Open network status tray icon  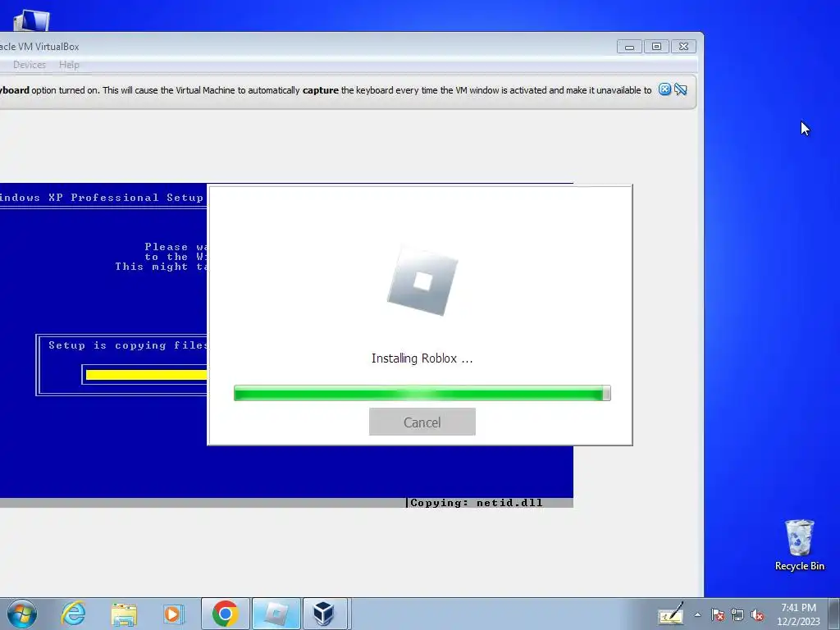737,614
